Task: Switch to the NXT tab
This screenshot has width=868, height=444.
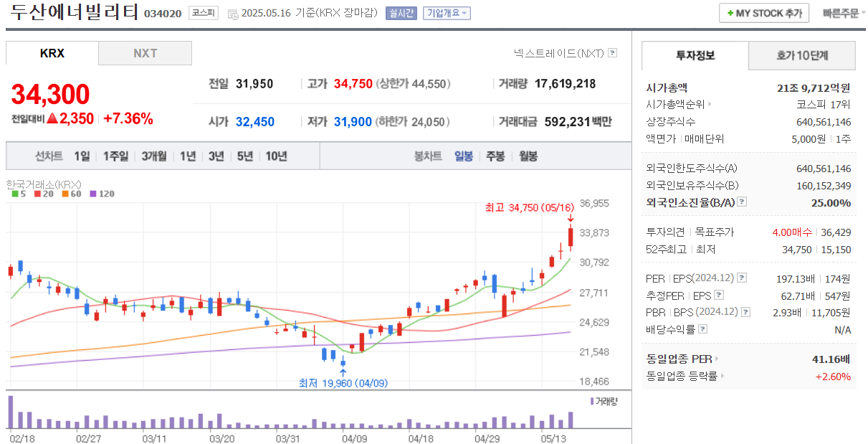Action: (146, 53)
